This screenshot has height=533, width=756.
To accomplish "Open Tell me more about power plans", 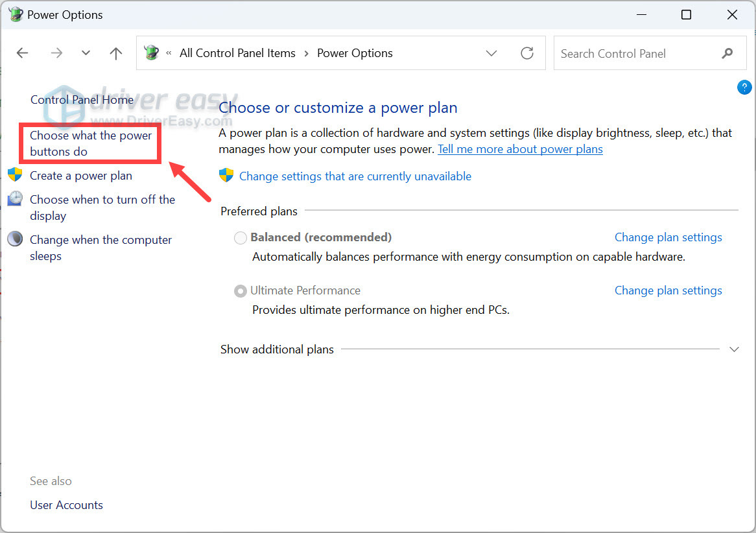I will [x=520, y=148].
